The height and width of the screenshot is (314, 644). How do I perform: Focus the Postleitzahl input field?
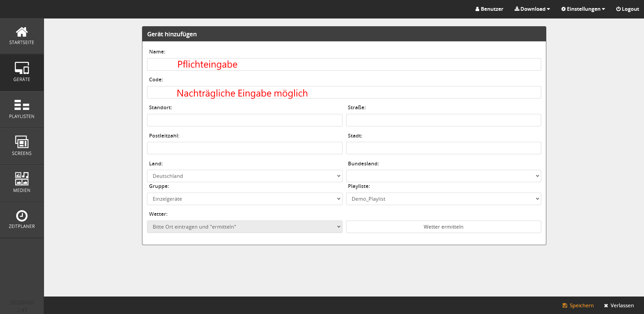point(244,148)
